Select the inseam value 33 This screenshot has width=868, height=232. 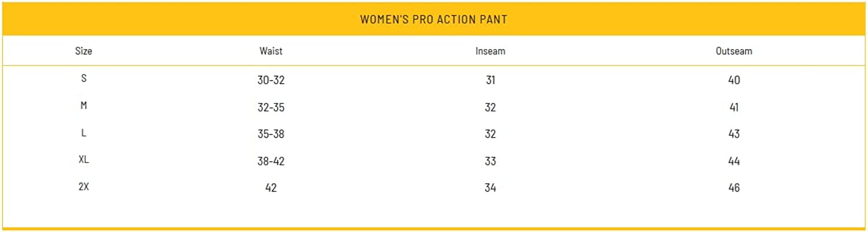tap(490, 161)
